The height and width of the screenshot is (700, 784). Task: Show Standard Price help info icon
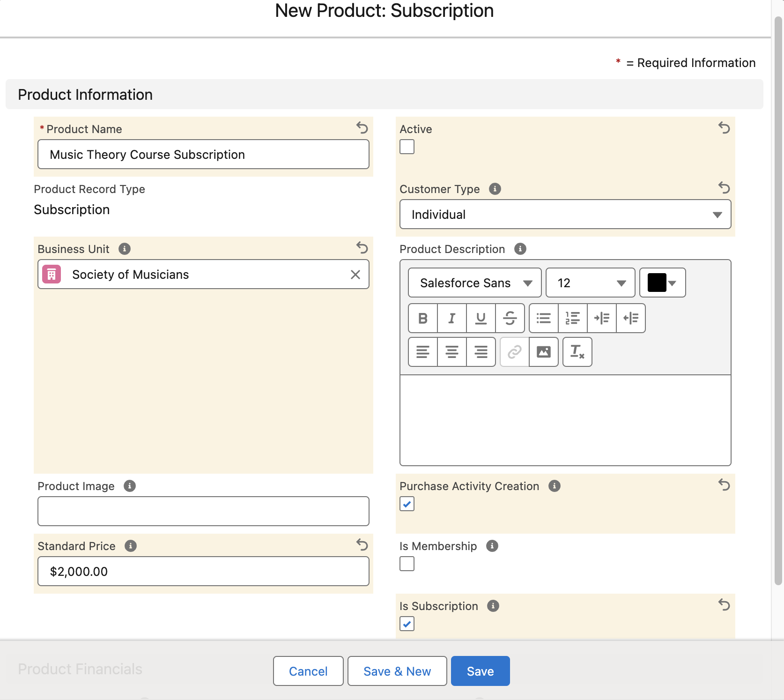pyautogui.click(x=131, y=546)
